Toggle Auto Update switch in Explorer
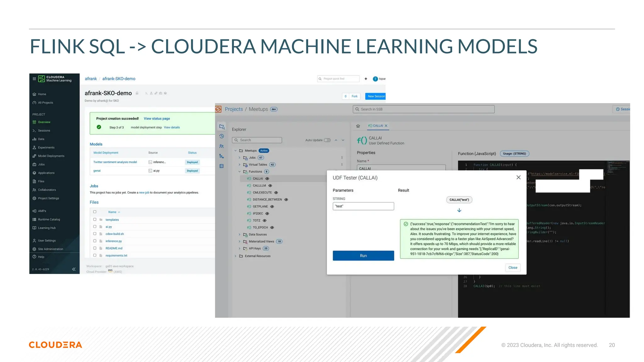The height and width of the screenshot is (362, 644). pyautogui.click(x=327, y=140)
